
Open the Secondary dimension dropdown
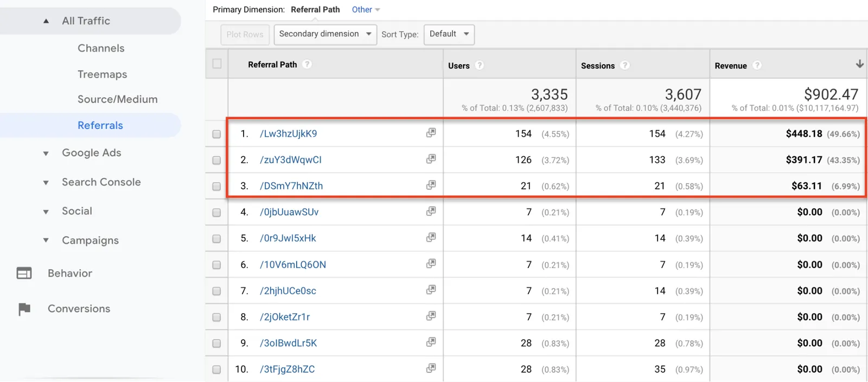pyautogui.click(x=325, y=34)
